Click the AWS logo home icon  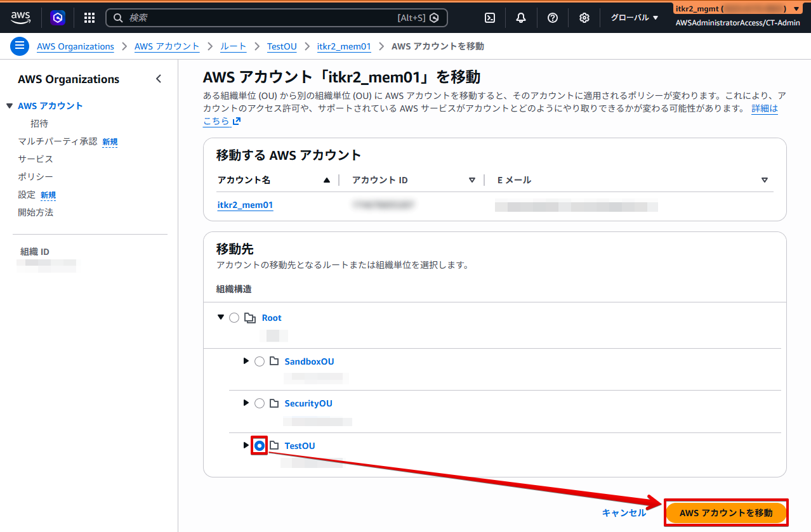20,18
